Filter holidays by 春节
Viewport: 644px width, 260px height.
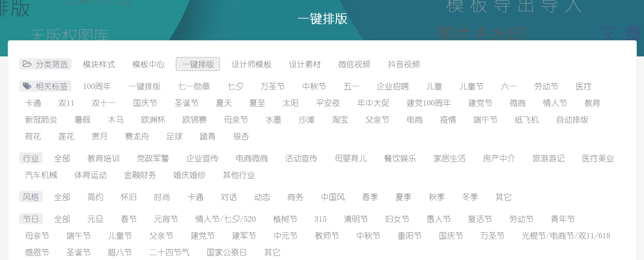129,219
